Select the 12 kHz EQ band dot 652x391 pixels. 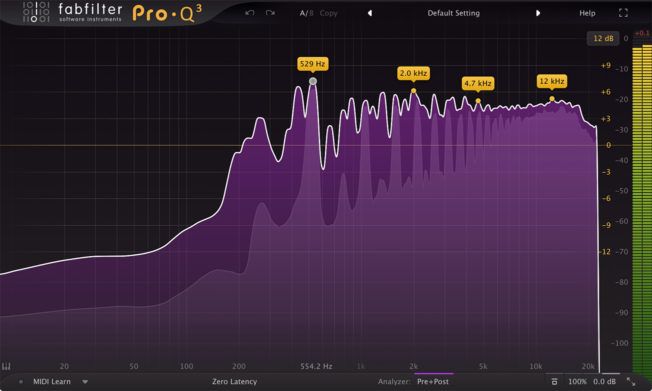[552, 99]
